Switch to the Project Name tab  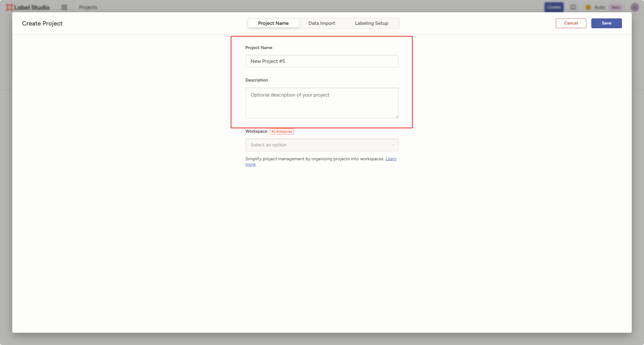pos(273,23)
